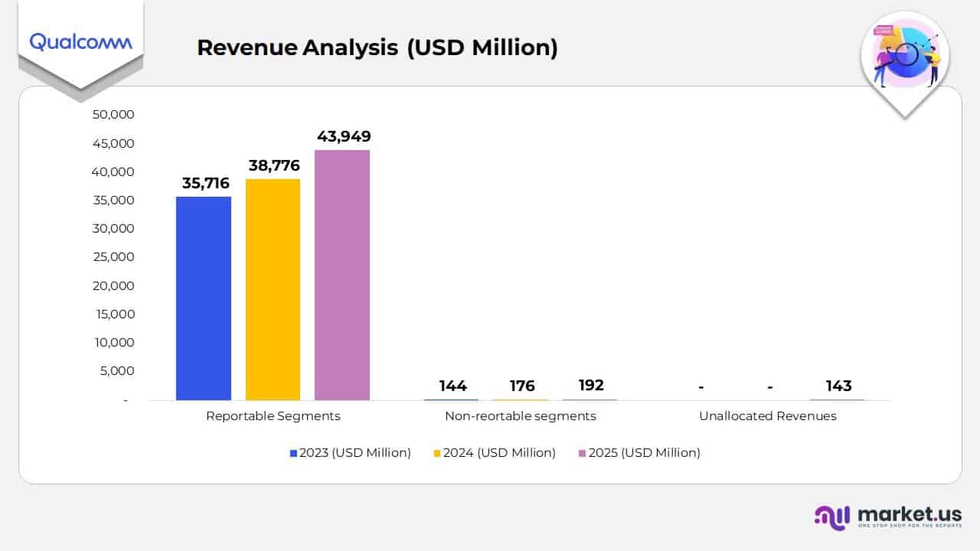Select the purple 2025 Reportable Segments bar

342,275
